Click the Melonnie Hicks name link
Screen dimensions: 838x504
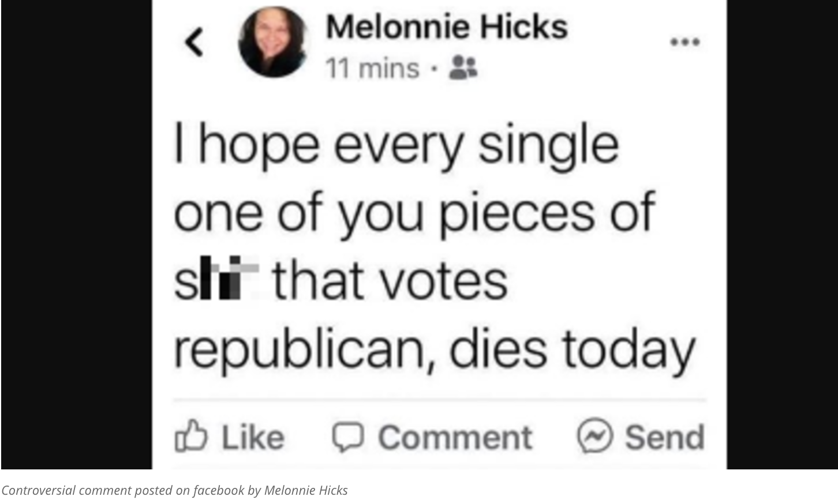pos(446,27)
